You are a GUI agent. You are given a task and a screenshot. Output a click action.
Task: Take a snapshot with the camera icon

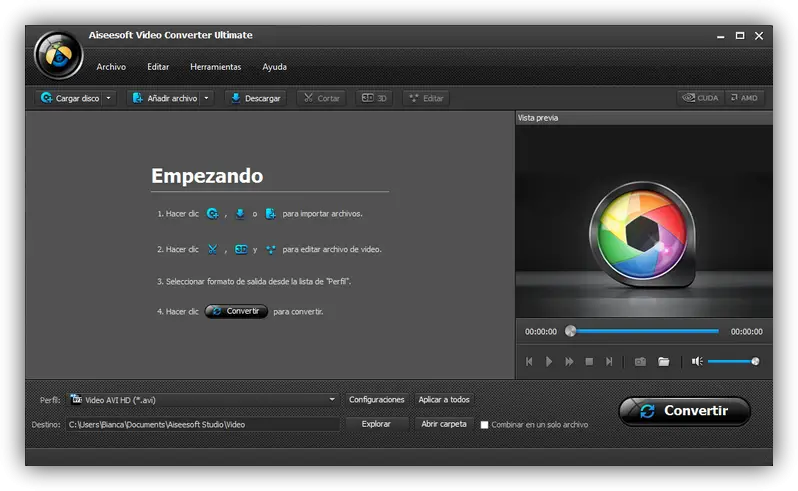pos(640,361)
